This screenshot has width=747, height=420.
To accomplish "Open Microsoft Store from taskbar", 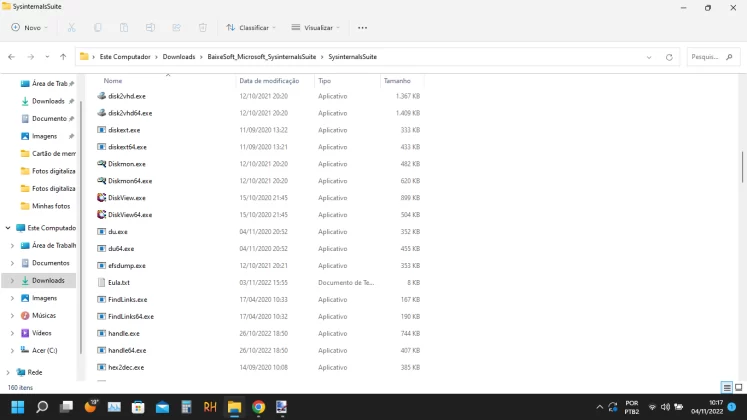I will point(138,407).
